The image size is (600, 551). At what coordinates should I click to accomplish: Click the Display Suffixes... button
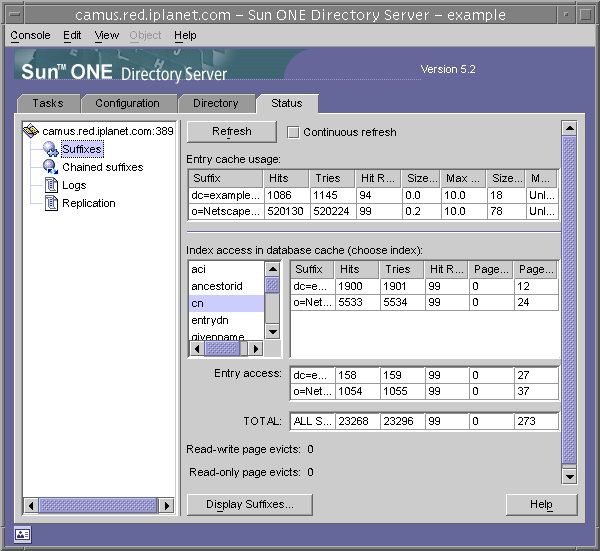point(250,504)
